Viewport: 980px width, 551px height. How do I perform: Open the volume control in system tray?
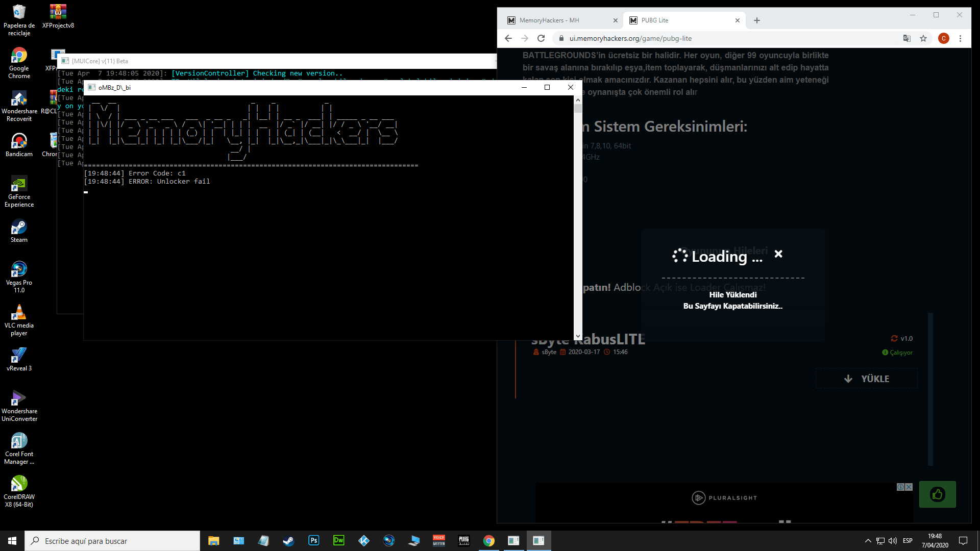click(893, 541)
